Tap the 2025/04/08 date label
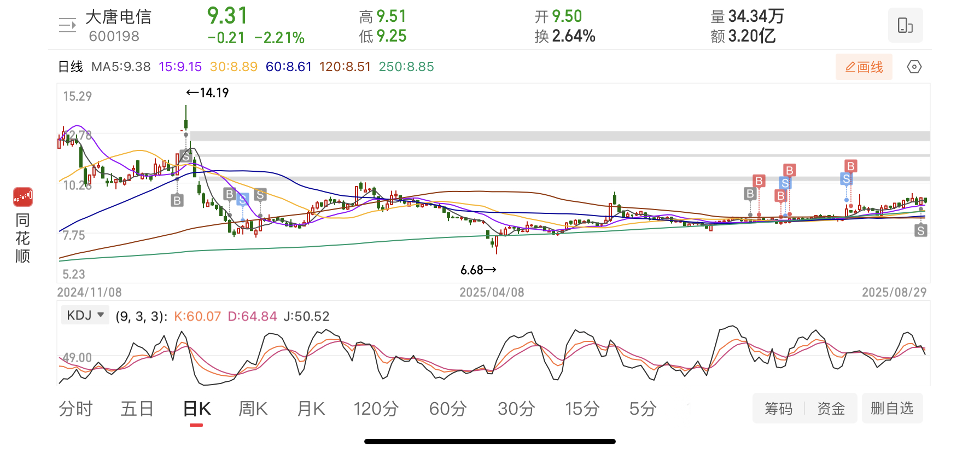 (492, 292)
